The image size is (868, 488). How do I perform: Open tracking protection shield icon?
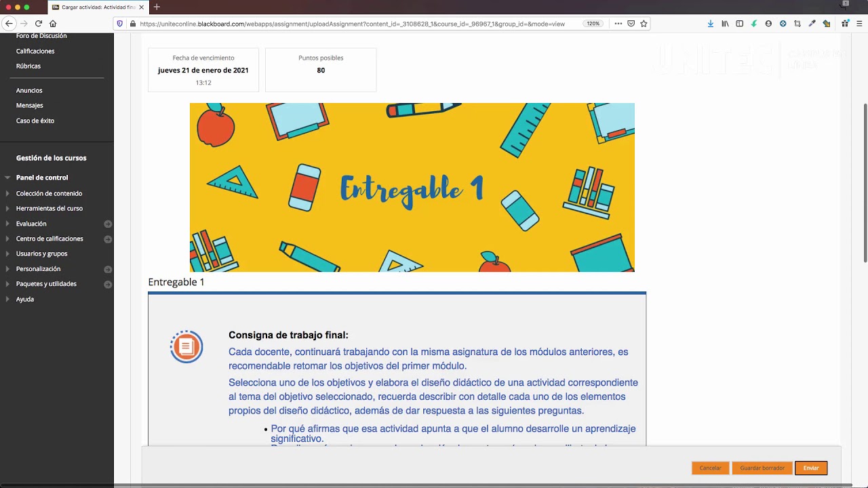click(x=120, y=23)
